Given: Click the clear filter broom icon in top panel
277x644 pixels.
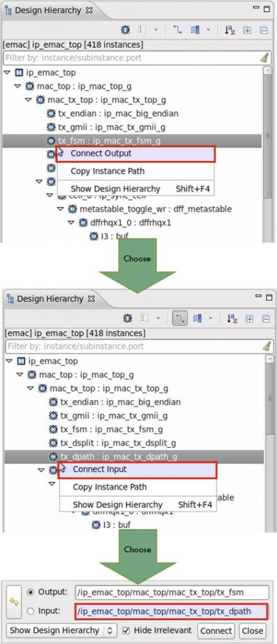Looking at the screenshot, I should tap(265, 57).
